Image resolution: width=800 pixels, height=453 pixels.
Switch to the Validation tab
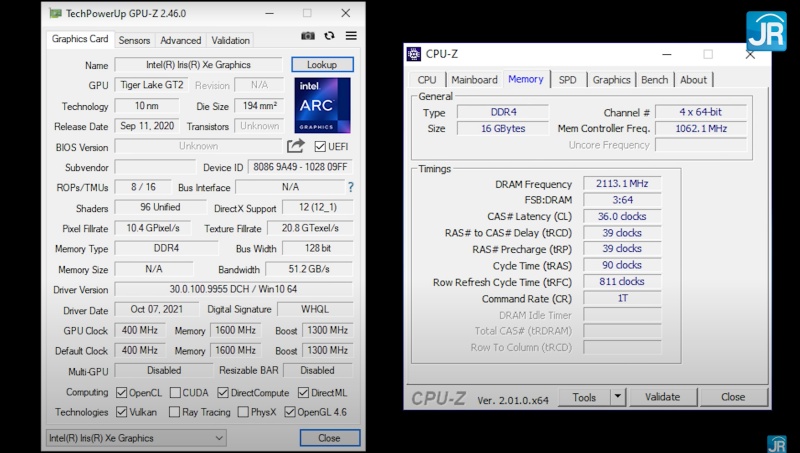click(x=231, y=40)
